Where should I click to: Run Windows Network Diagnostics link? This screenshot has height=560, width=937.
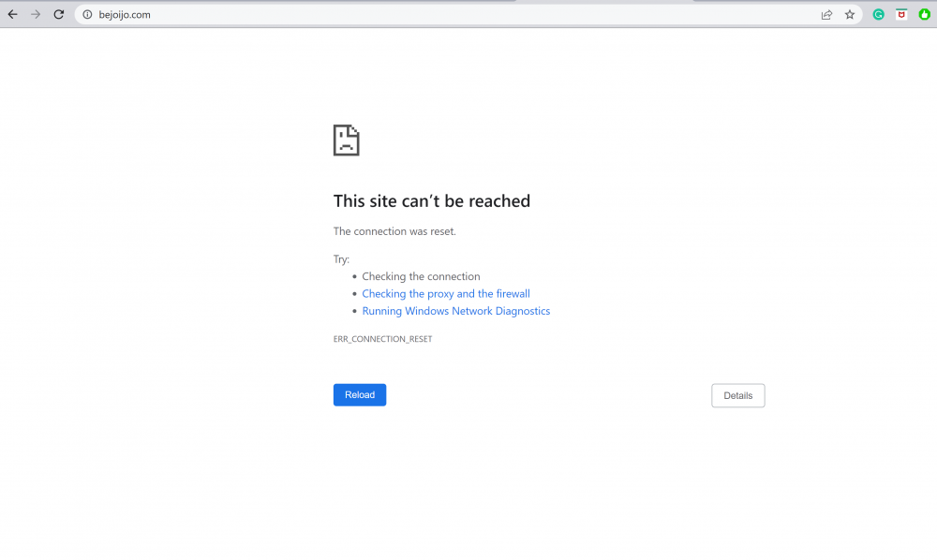coord(456,310)
